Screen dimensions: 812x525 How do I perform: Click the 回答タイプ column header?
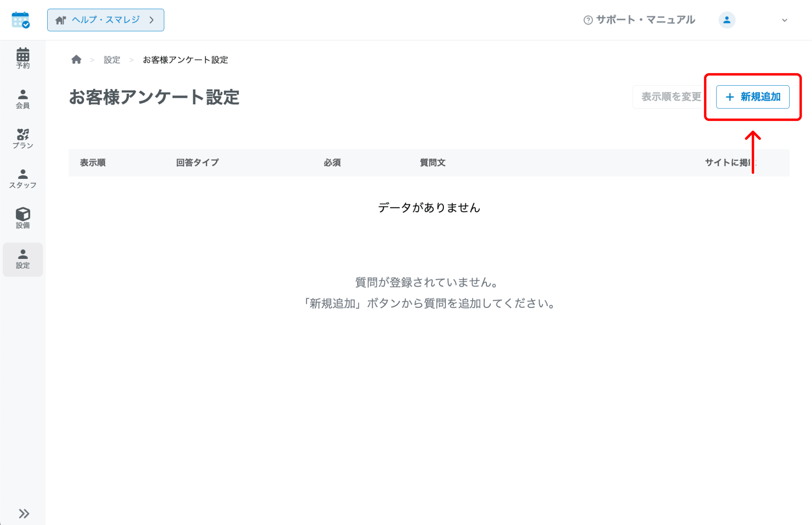point(197,162)
